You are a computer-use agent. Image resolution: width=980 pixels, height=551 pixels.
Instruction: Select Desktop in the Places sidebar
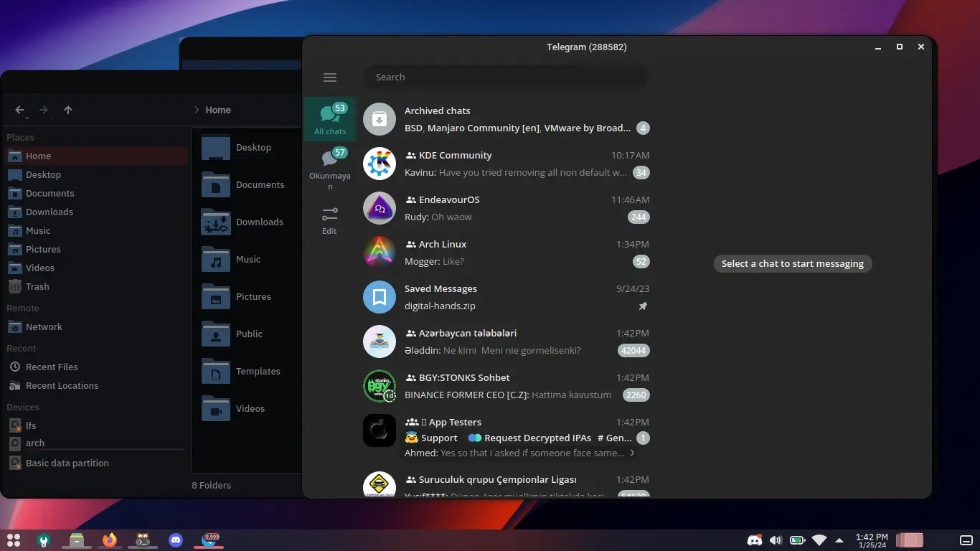[97, 174]
